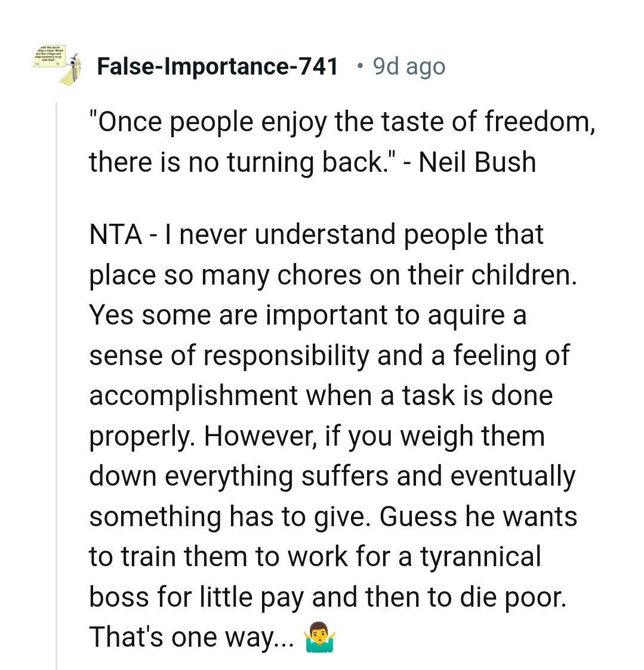Click the dot separator before the timestamp
Image resolution: width=644 pixels, height=670 pixels.
tap(359, 66)
